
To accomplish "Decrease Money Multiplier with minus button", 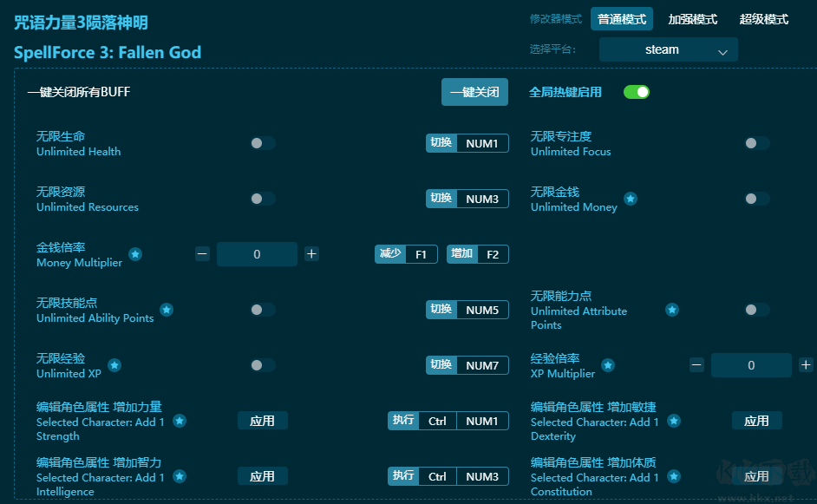I will 202,254.
